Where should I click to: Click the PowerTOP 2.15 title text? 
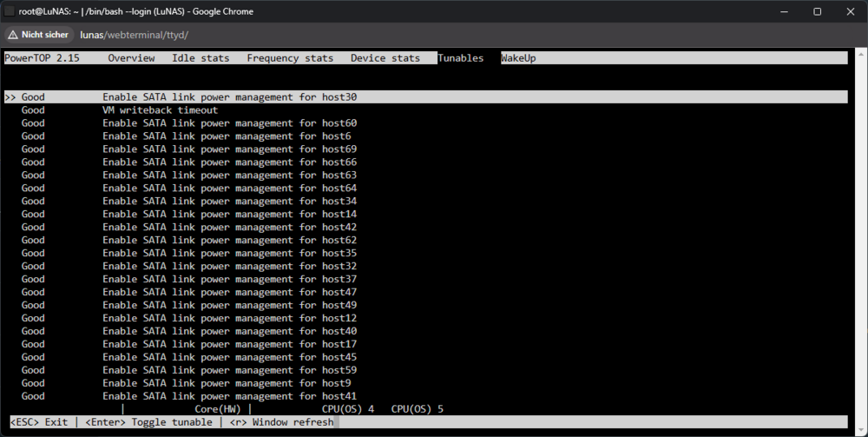point(42,58)
